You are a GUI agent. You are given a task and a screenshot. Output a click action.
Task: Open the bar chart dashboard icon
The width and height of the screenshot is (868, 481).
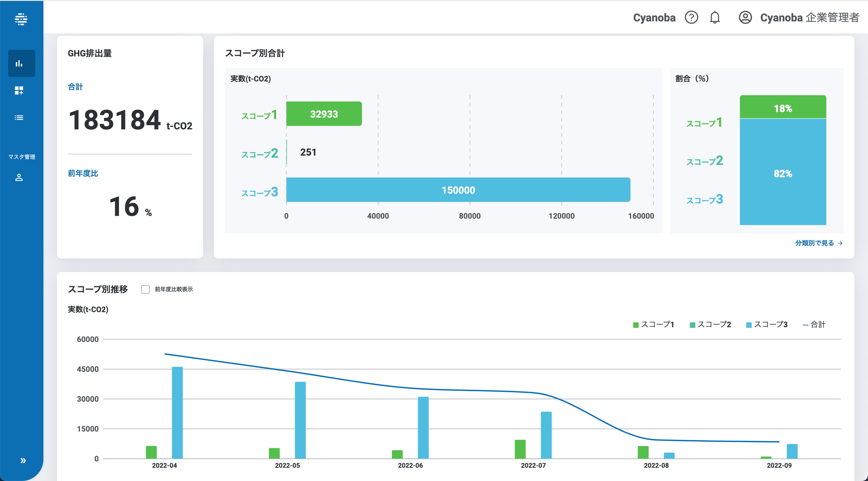click(19, 63)
